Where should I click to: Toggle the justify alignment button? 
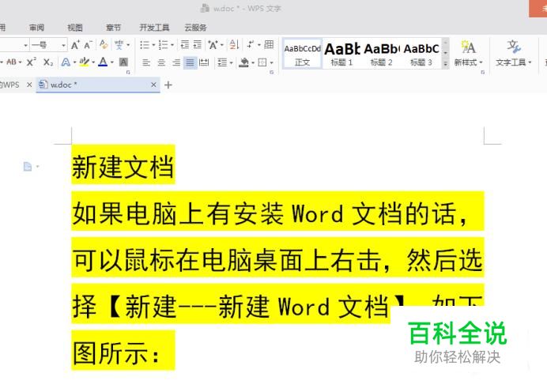(191, 62)
